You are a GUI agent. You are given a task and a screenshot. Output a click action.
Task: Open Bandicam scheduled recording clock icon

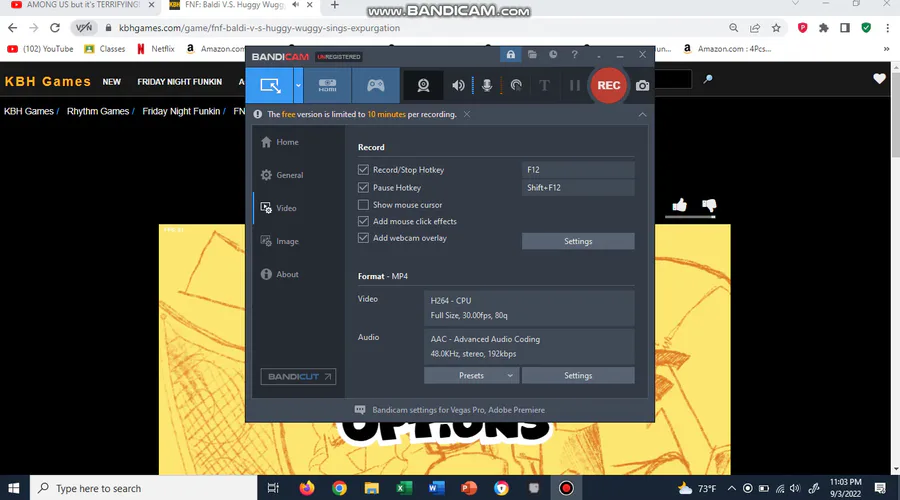[553, 55]
